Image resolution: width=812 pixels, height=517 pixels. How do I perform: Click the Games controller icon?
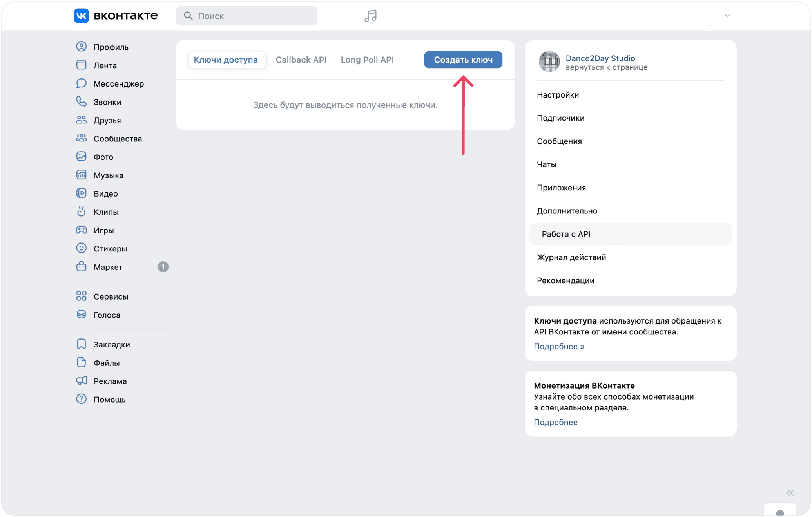(81, 230)
